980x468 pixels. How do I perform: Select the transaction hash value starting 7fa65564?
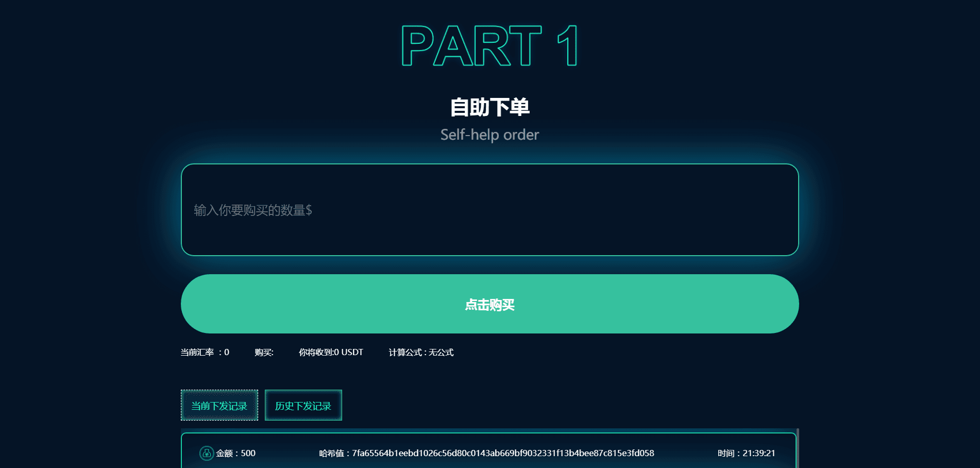(502, 453)
